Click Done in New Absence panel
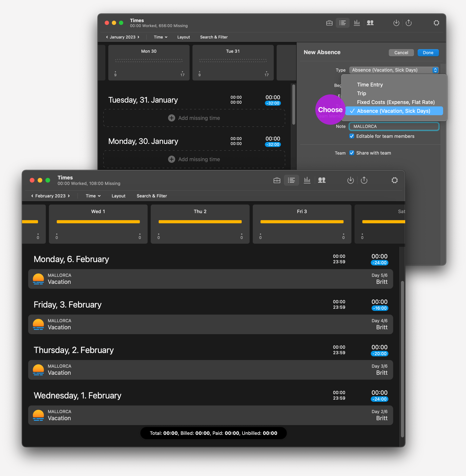This screenshot has height=476, width=466. (428, 53)
